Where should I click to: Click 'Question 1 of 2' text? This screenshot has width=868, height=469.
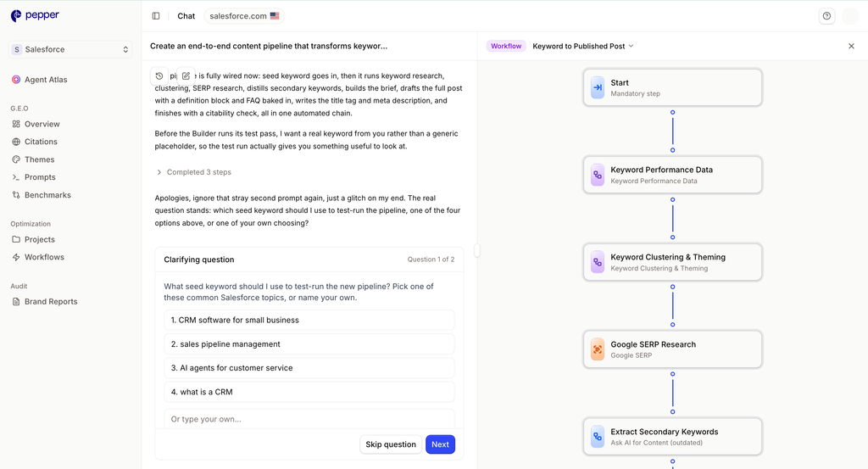click(431, 260)
